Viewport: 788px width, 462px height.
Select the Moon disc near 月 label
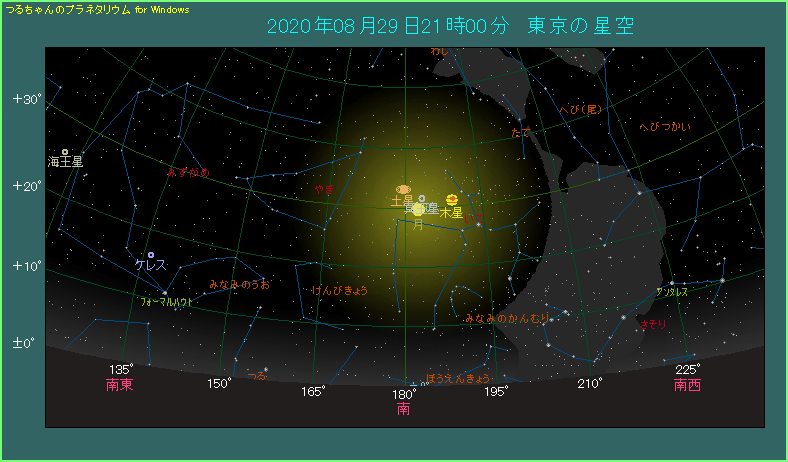[x=418, y=209]
